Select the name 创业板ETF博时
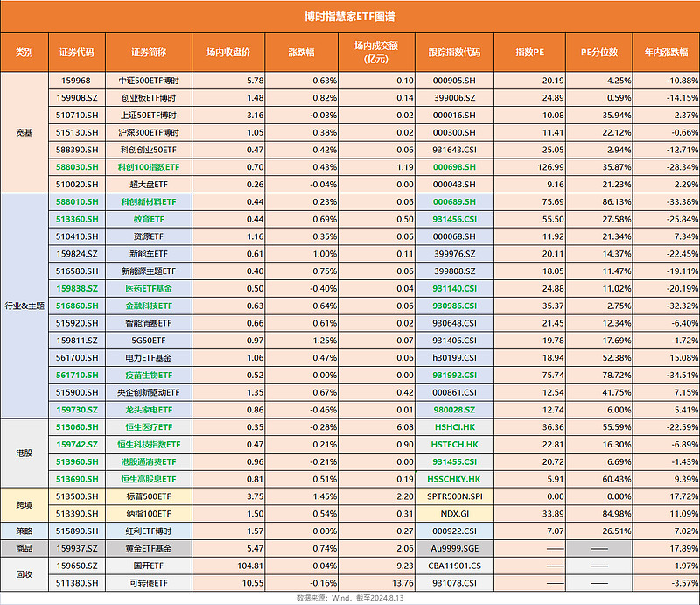The width and height of the screenshot is (700, 605). [x=149, y=98]
